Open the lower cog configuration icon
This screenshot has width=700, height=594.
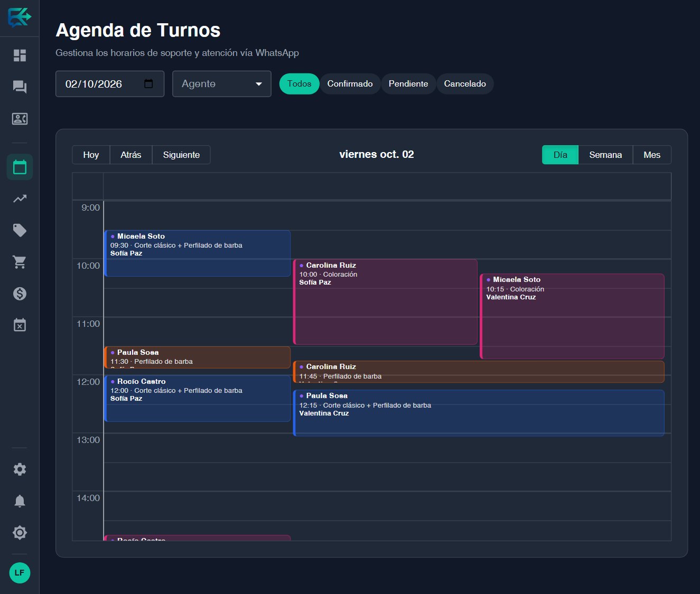[20, 533]
